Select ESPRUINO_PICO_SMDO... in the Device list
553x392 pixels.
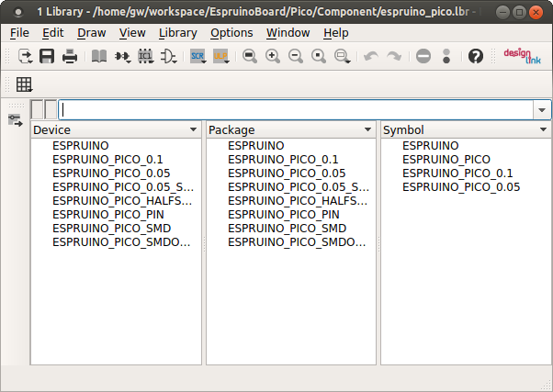click(x=121, y=241)
